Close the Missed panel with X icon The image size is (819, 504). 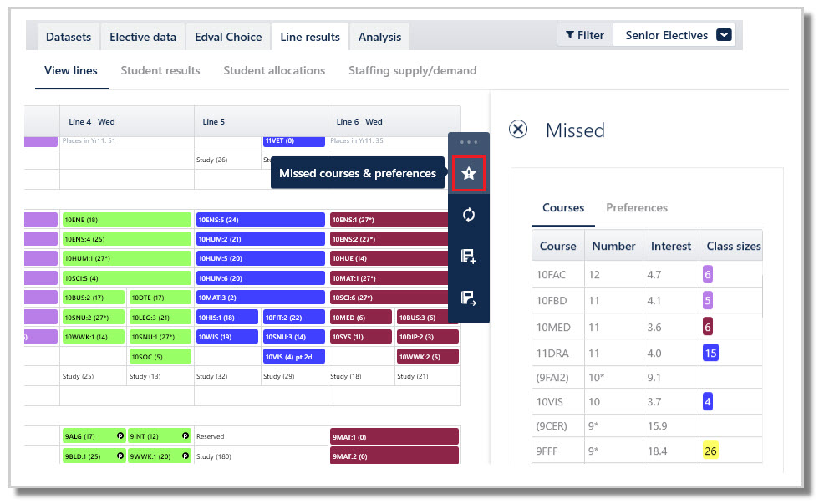518,129
